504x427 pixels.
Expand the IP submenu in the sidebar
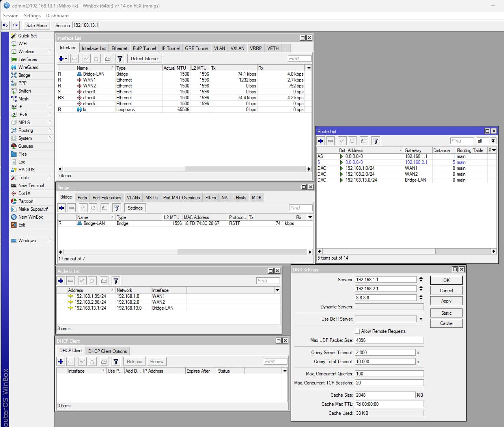click(21, 107)
